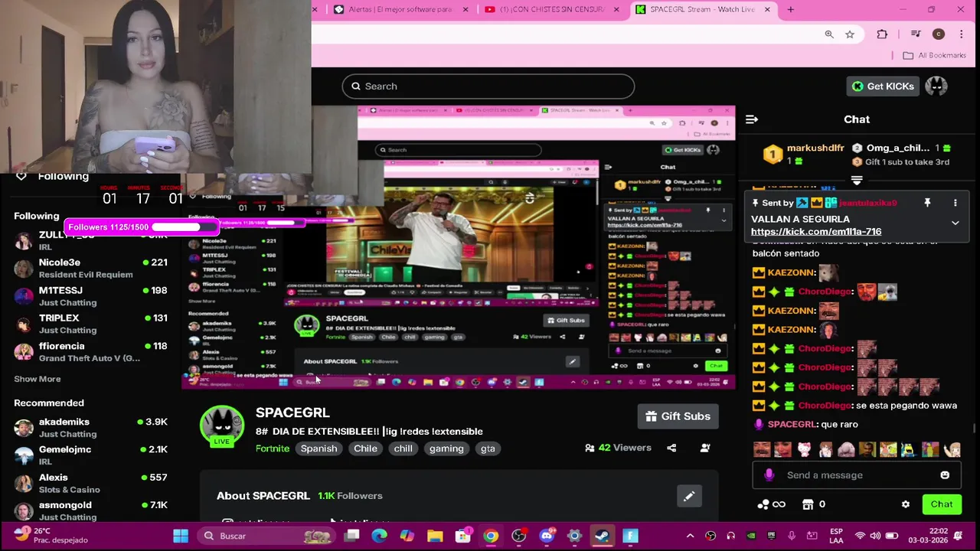Show hidden system tray icons
980x551 pixels.
pos(690,536)
